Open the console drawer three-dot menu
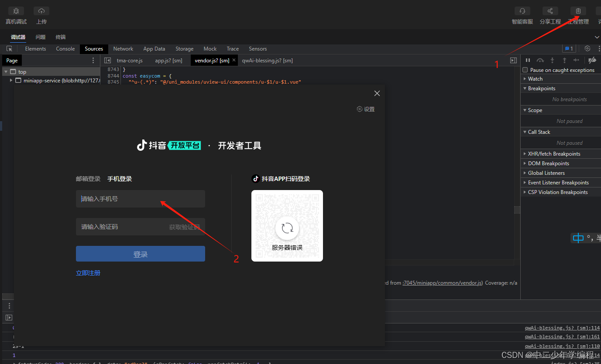The width and height of the screenshot is (601, 364). (9, 306)
